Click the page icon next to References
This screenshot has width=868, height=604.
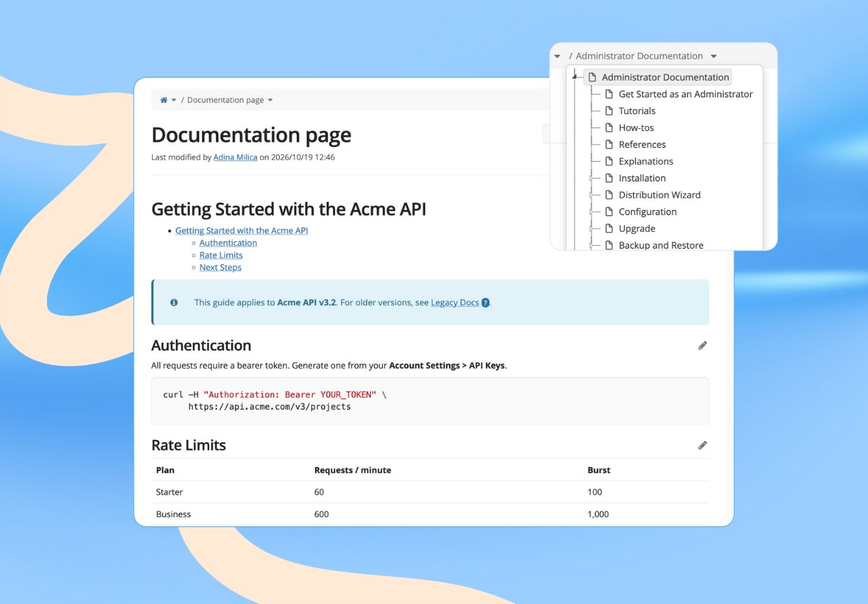[609, 144]
